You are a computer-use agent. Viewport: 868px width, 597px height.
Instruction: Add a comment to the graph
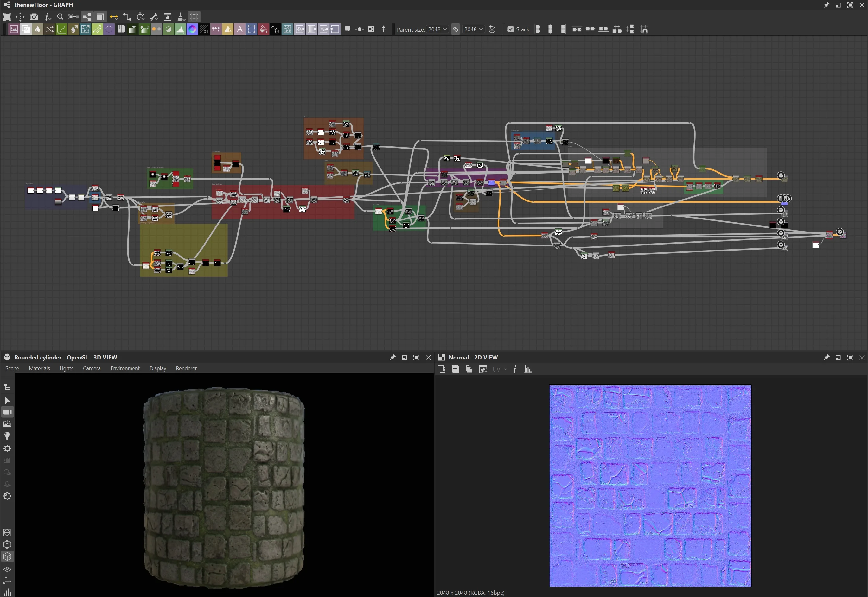point(347,29)
